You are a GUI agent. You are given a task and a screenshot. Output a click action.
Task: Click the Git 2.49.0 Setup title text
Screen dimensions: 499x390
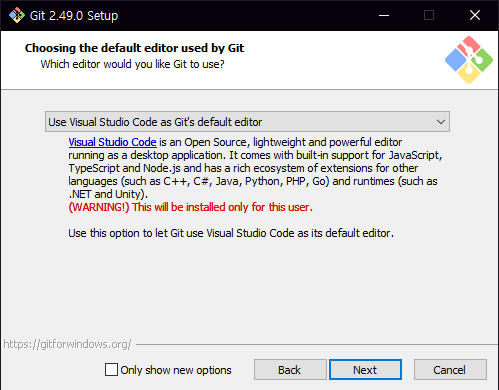click(74, 16)
